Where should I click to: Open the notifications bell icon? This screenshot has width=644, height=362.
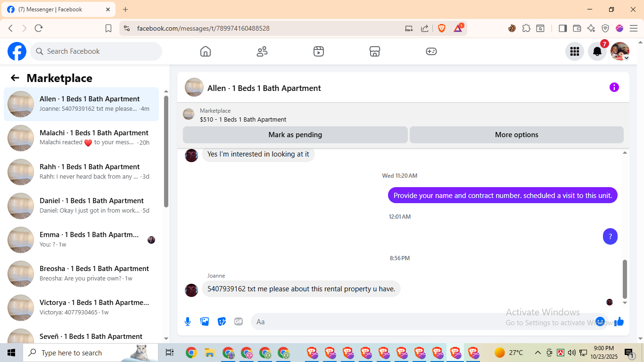click(597, 51)
